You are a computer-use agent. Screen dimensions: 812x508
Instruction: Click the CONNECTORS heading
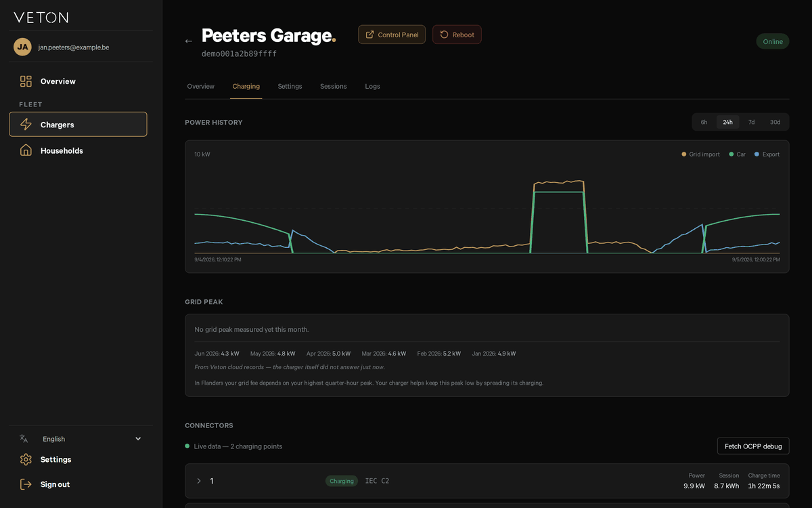(209, 425)
